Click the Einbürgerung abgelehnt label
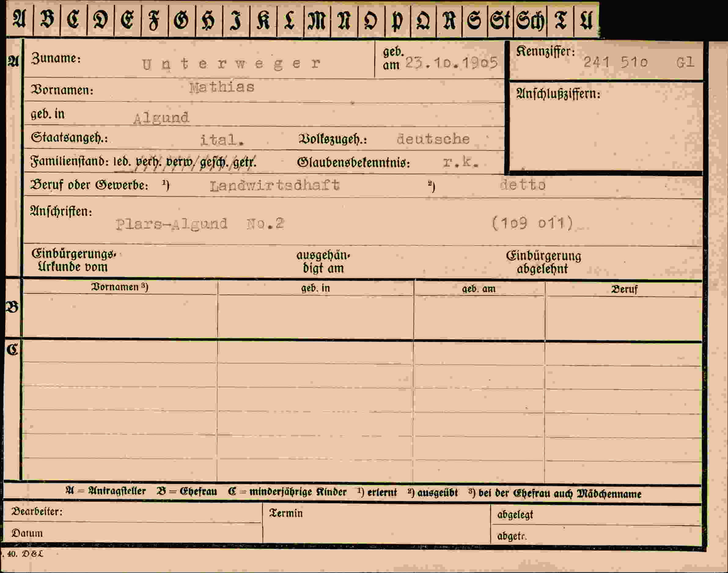The image size is (728, 573). [543, 262]
